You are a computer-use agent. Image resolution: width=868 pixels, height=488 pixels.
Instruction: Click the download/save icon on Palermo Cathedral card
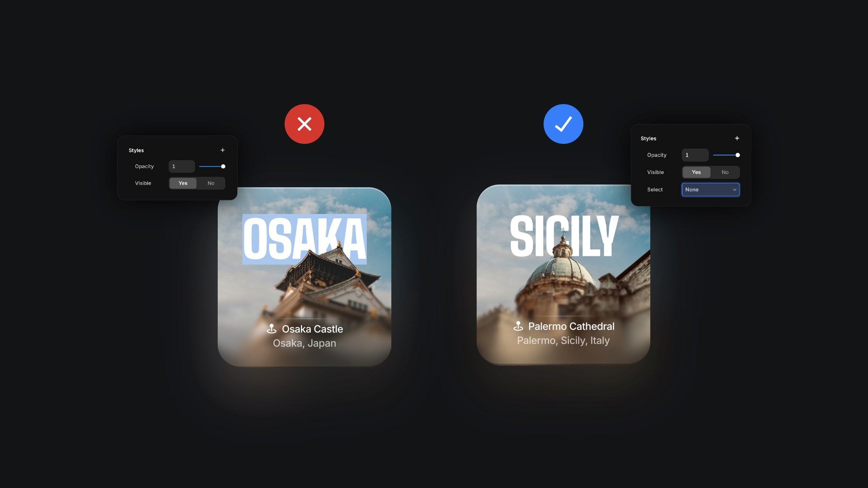518,326
